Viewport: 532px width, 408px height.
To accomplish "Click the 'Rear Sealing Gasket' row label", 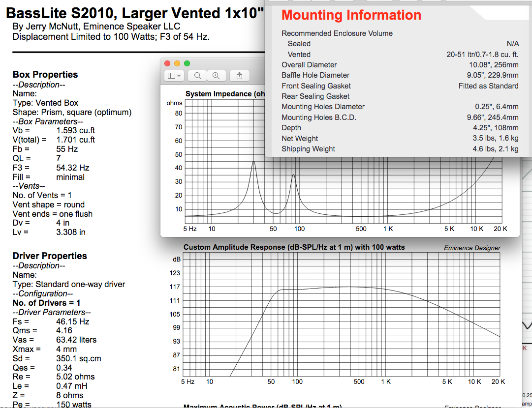I will (x=315, y=96).
